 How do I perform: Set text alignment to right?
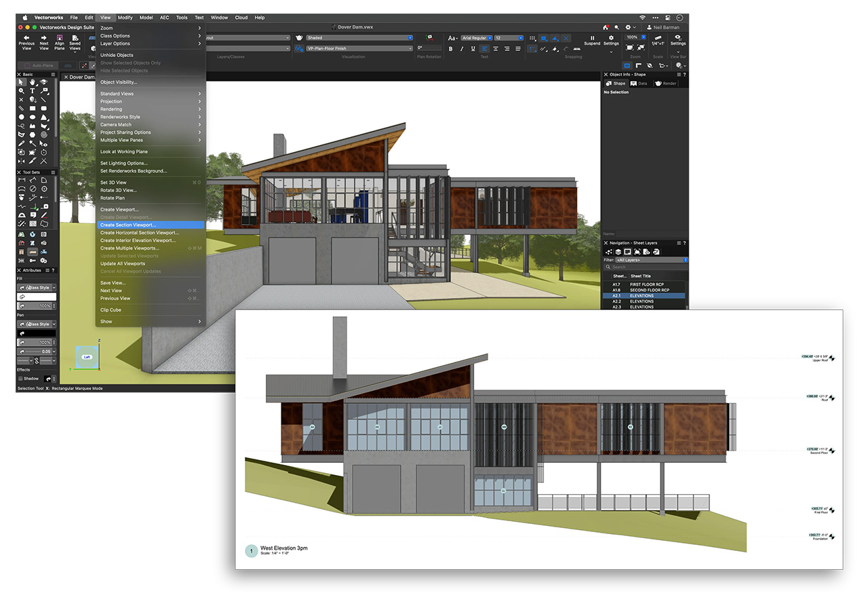point(507,49)
